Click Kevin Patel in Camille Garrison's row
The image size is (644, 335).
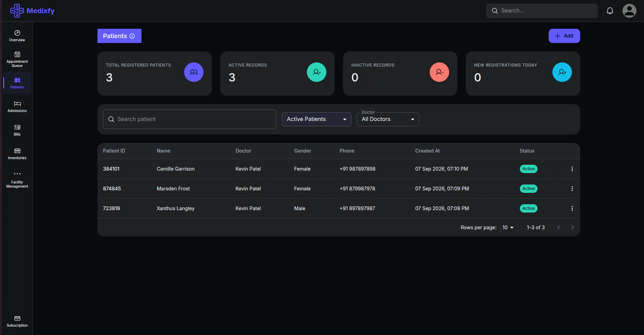click(248, 169)
